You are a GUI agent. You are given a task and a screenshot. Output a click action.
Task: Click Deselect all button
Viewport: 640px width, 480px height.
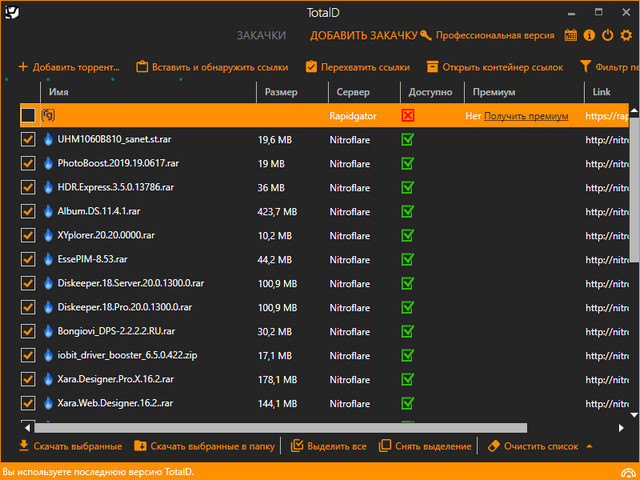tap(425, 446)
